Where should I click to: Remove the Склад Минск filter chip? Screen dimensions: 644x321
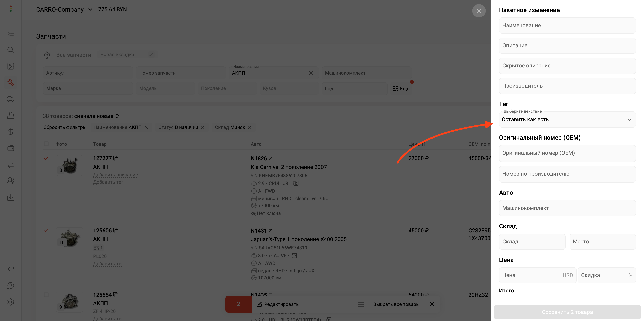click(x=250, y=127)
